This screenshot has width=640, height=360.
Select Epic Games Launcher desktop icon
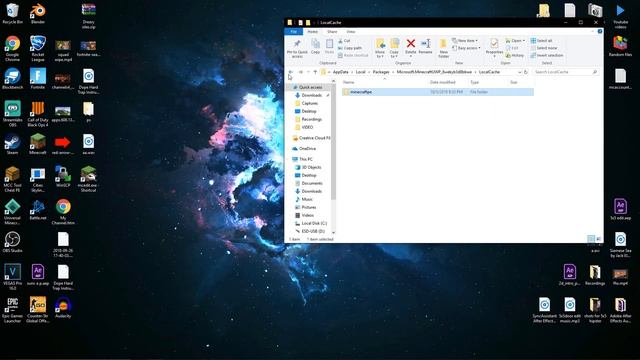pos(12,310)
